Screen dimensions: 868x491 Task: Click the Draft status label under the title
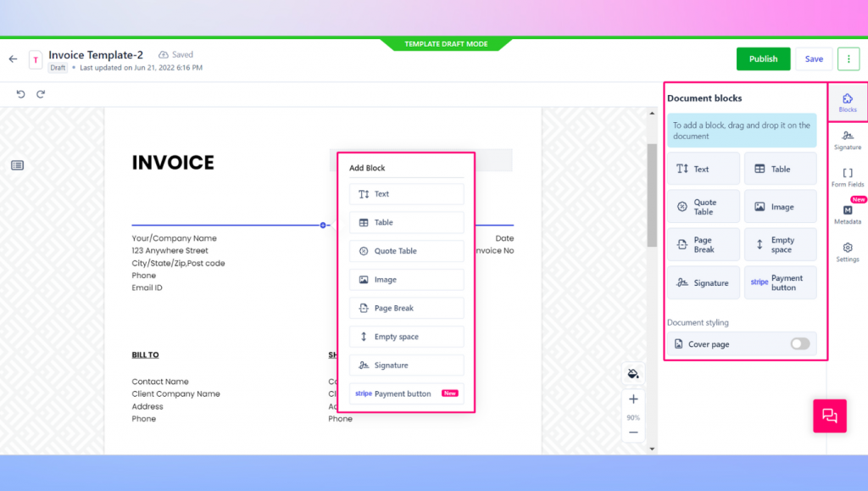click(58, 66)
